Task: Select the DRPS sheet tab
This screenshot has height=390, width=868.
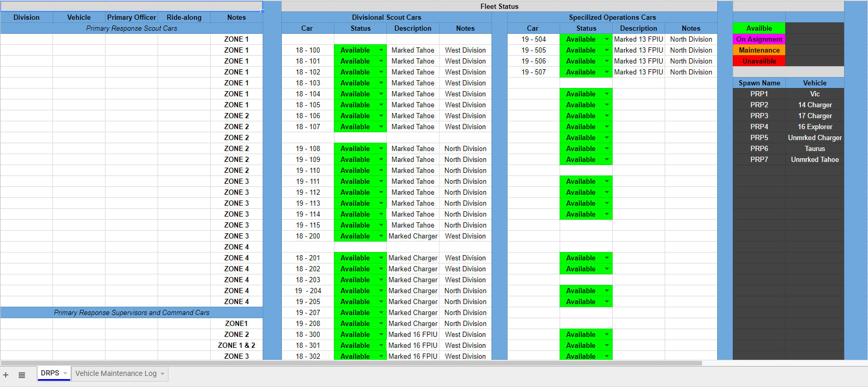Action: 50,373
